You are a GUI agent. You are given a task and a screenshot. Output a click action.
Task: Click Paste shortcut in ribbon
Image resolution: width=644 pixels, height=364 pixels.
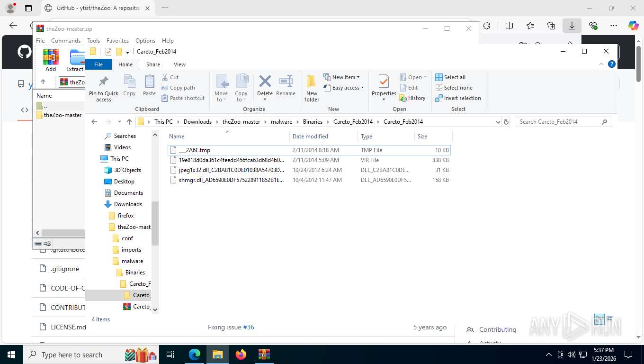[x=183, y=98]
